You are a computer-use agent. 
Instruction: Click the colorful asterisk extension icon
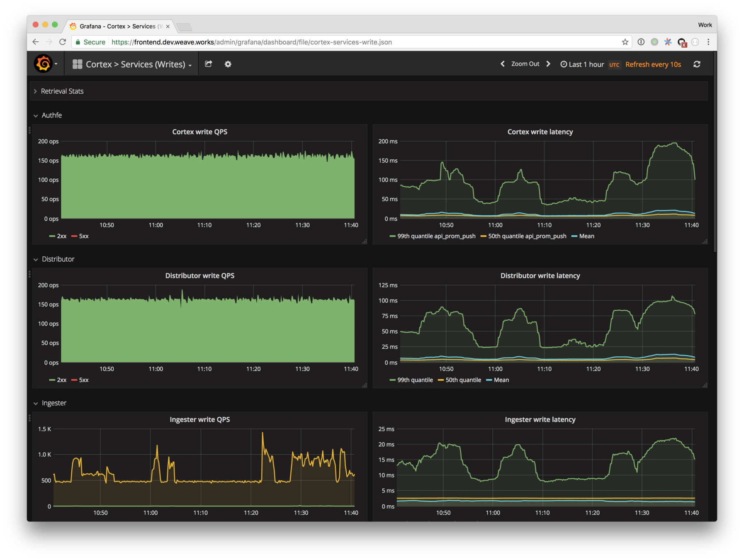(x=668, y=42)
